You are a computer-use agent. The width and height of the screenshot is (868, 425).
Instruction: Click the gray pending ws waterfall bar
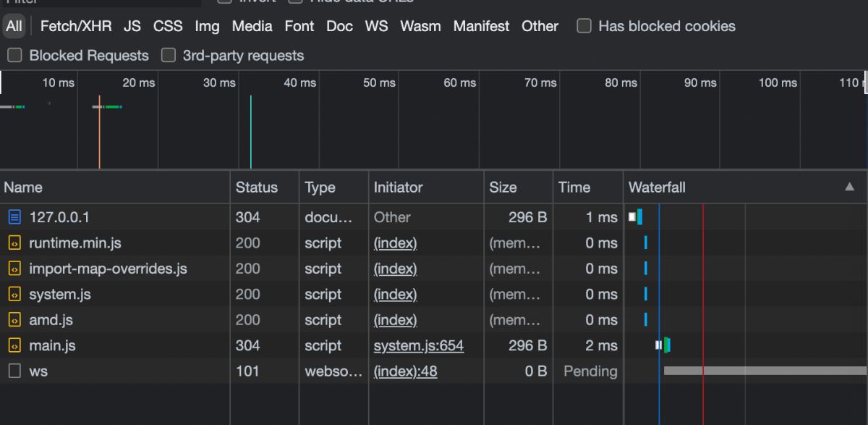coord(765,371)
